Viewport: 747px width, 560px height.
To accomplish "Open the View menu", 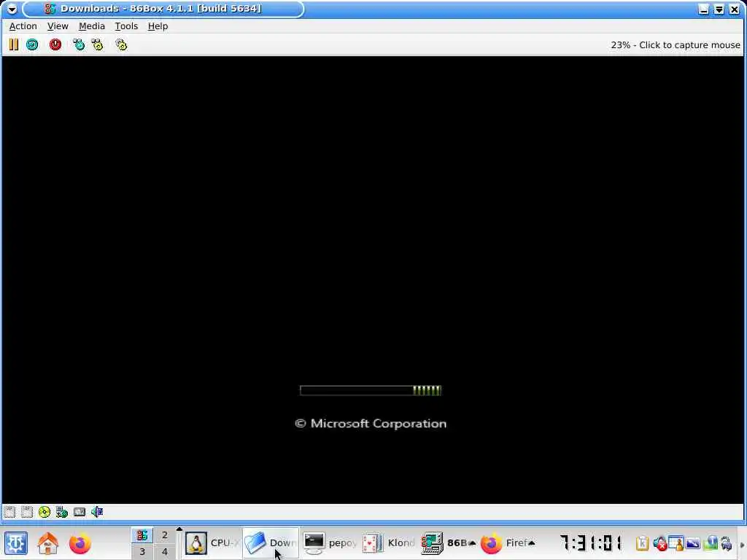I will click(58, 26).
